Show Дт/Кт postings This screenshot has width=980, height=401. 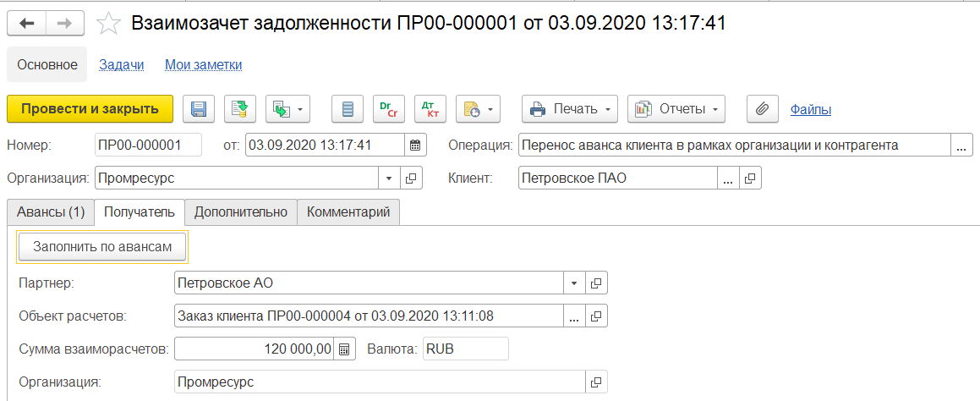[x=430, y=109]
